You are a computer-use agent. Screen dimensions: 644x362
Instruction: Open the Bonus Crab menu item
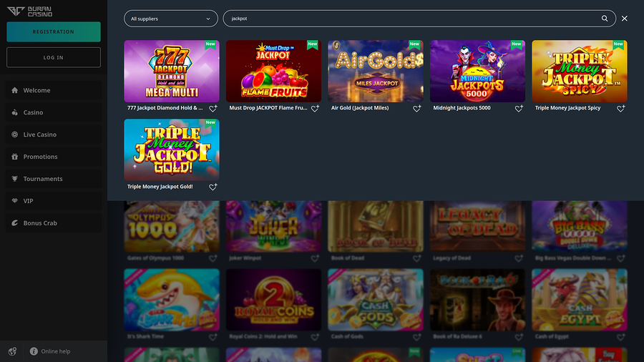click(54, 223)
